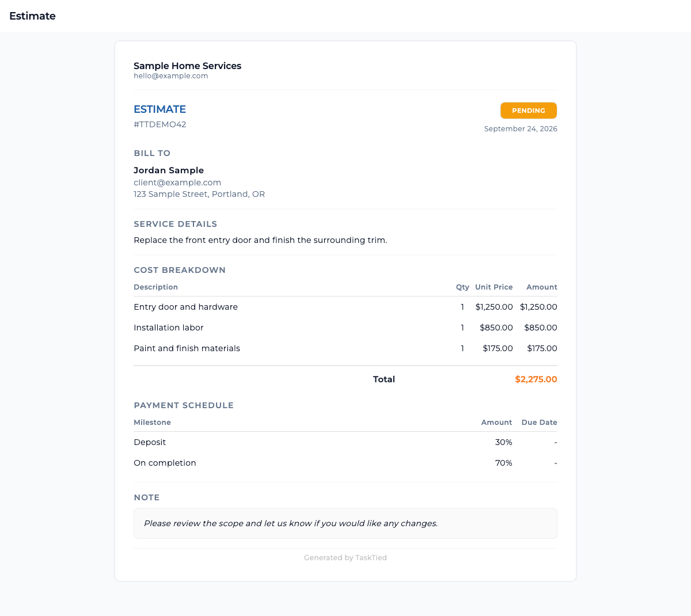Click the Generated by TaskTied footer
The image size is (691, 616).
pyautogui.click(x=345, y=558)
